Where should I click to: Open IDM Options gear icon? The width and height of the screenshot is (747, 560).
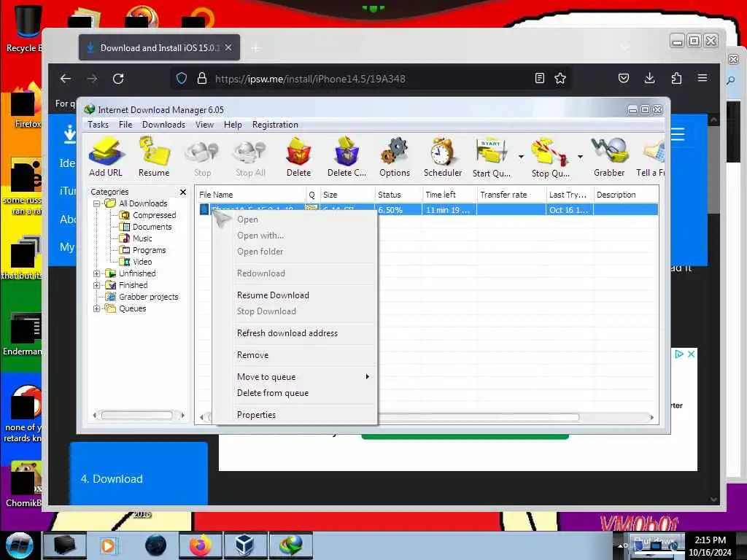pyautogui.click(x=395, y=157)
